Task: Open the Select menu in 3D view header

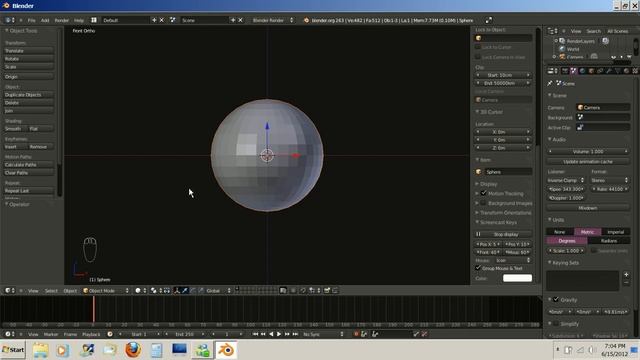Action: coord(51,291)
